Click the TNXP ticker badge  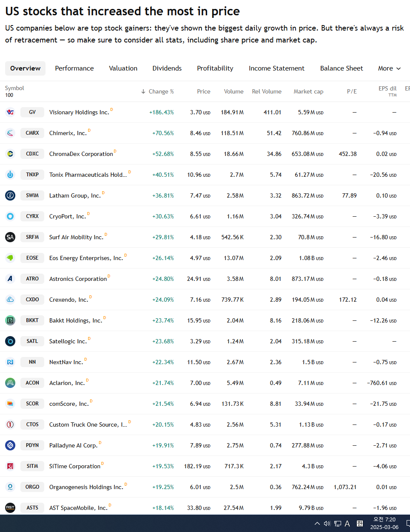click(32, 175)
